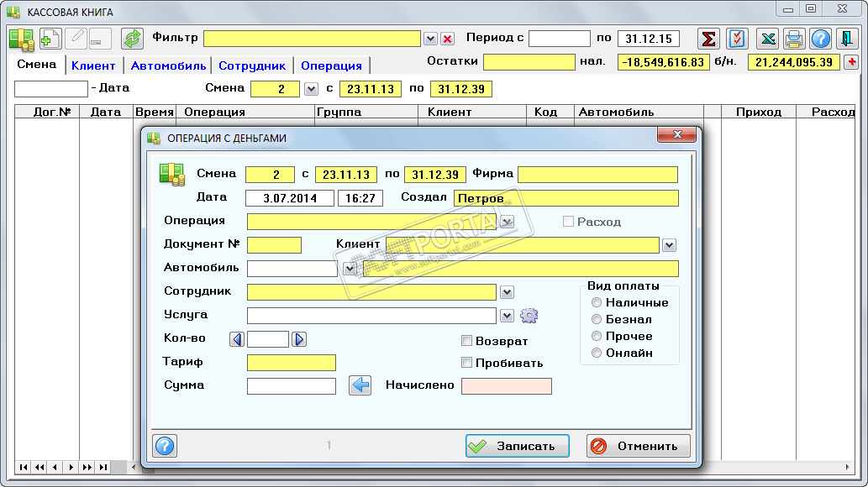This screenshot has width=868, height=487.
Task: Click the horizontal scrollbar right arrow
Action: (x=847, y=467)
